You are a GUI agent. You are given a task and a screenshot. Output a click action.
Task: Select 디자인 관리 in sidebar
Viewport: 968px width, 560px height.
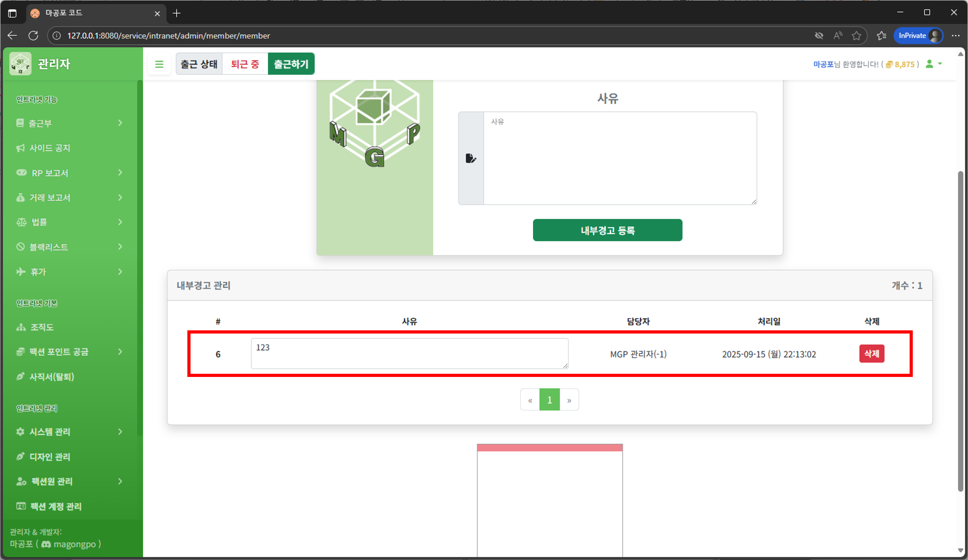pyautogui.click(x=50, y=457)
